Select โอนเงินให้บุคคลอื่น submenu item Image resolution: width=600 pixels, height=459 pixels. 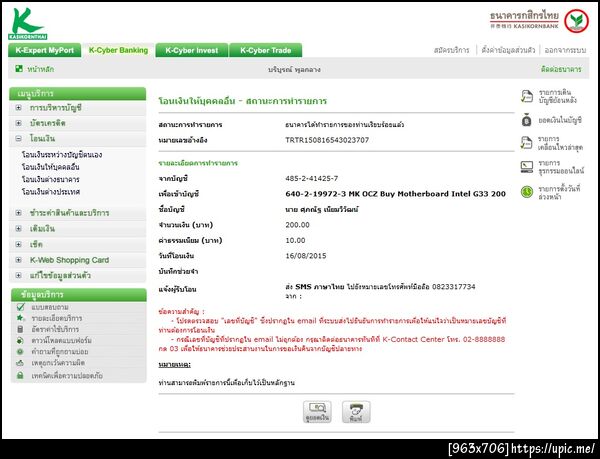tap(51, 167)
